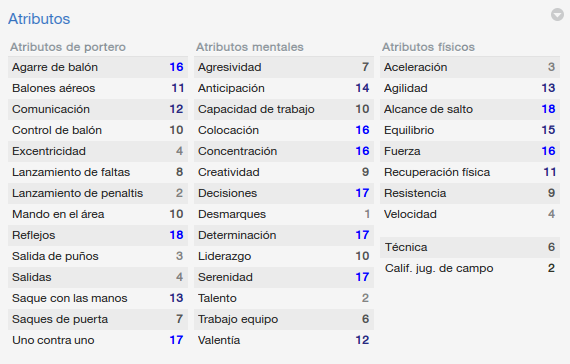Click the Calif. jug. de campo row
The height and width of the screenshot is (364, 570).
point(470,268)
